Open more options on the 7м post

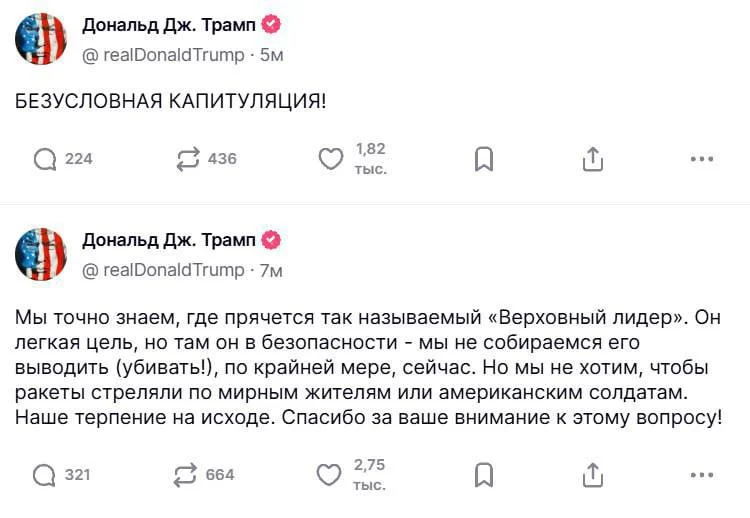click(x=702, y=474)
